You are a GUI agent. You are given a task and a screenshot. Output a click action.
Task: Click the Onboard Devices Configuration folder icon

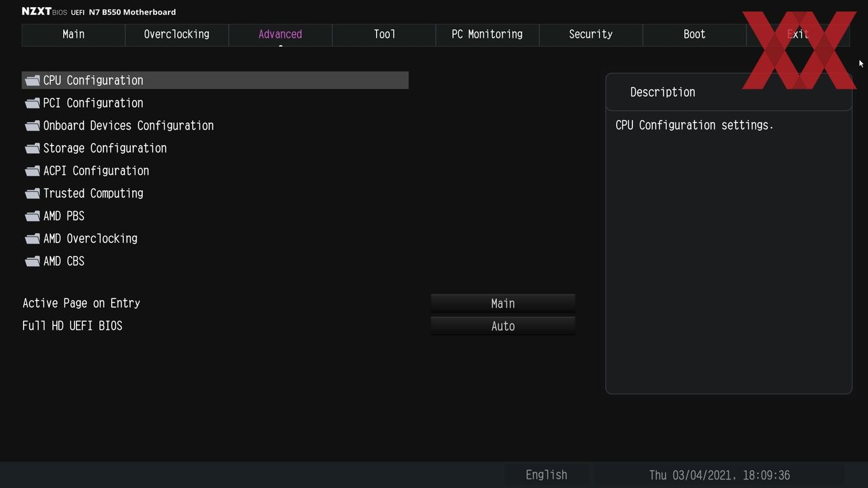coord(33,126)
